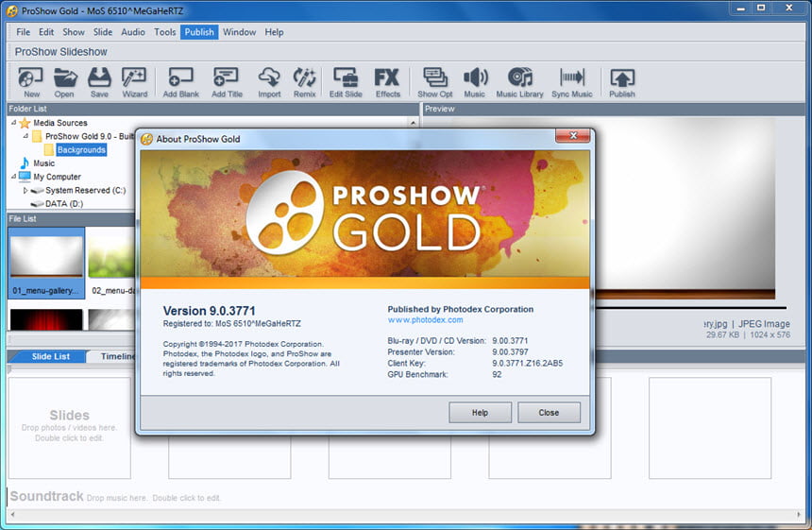Image resolution: width=812 pixels, height=530 pixels.
Task: Select the red curtain background thumbnail
Action: click(46, 319)
